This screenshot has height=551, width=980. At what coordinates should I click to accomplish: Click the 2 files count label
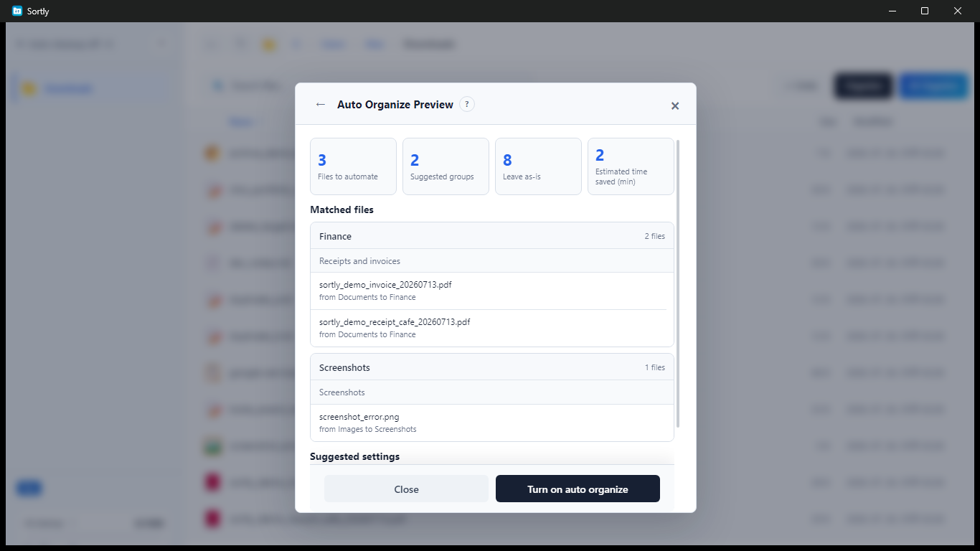coord(654,236)
